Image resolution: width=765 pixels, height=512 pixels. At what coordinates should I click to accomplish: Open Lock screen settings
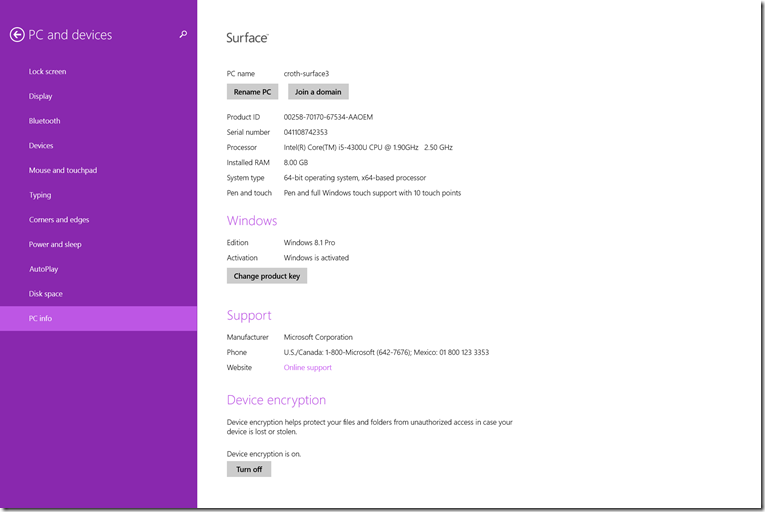pos(47,71)
